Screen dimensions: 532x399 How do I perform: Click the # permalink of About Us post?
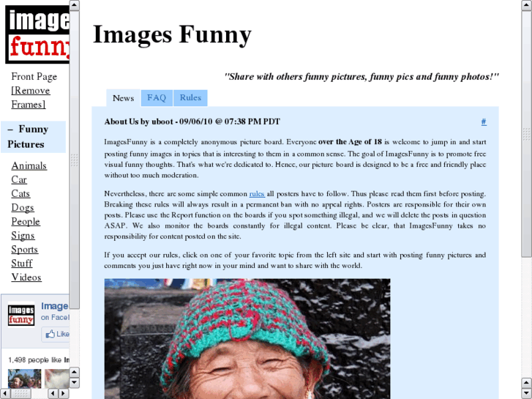click(484, 122)
